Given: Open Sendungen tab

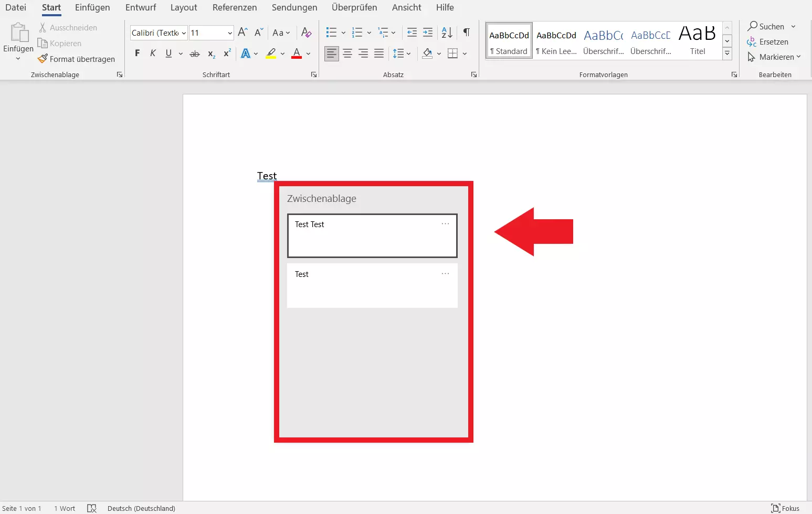Looking at the screenshot, I should point(294,7).
